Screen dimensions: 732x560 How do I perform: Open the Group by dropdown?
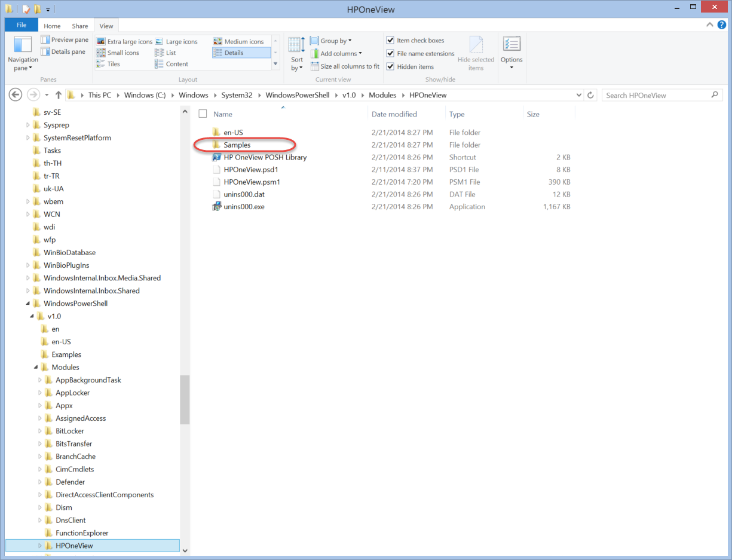pos(331,41)
